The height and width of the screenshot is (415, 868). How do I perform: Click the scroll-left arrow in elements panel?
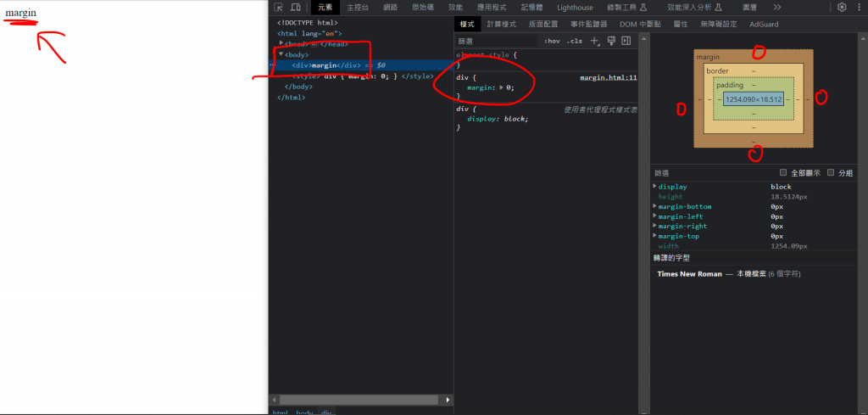pos(274,400)
